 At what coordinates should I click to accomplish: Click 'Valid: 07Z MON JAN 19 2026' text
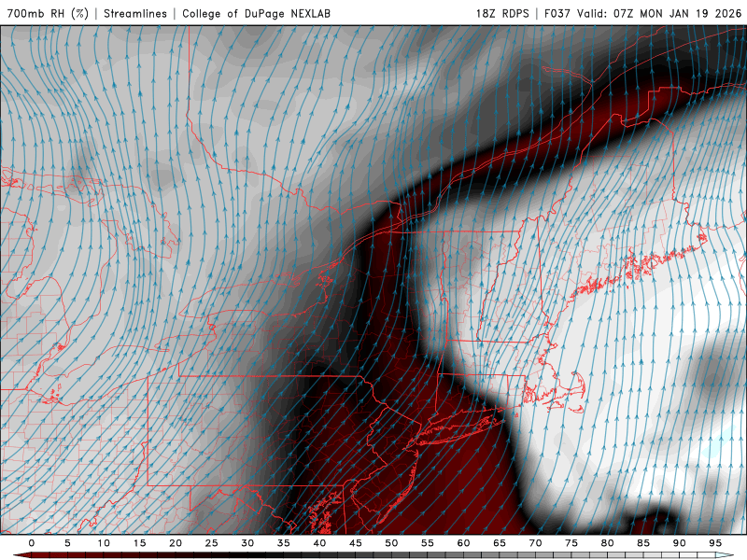[659, 13]
